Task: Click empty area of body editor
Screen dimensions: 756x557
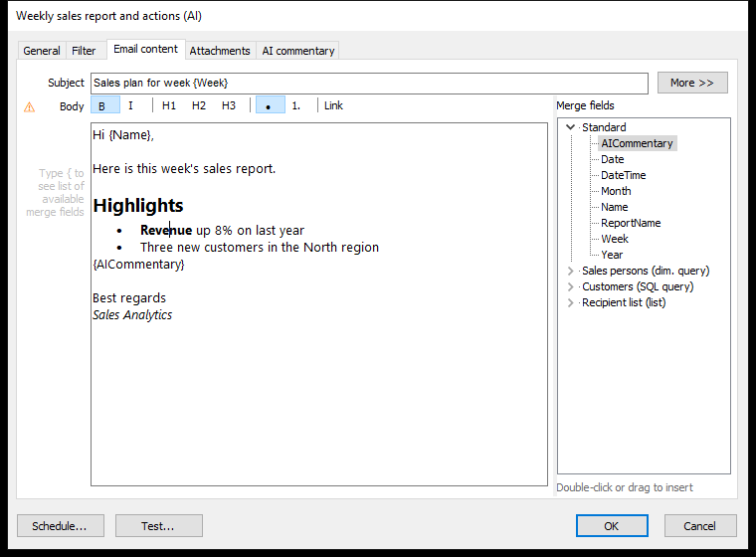Action: click(318, 405)
